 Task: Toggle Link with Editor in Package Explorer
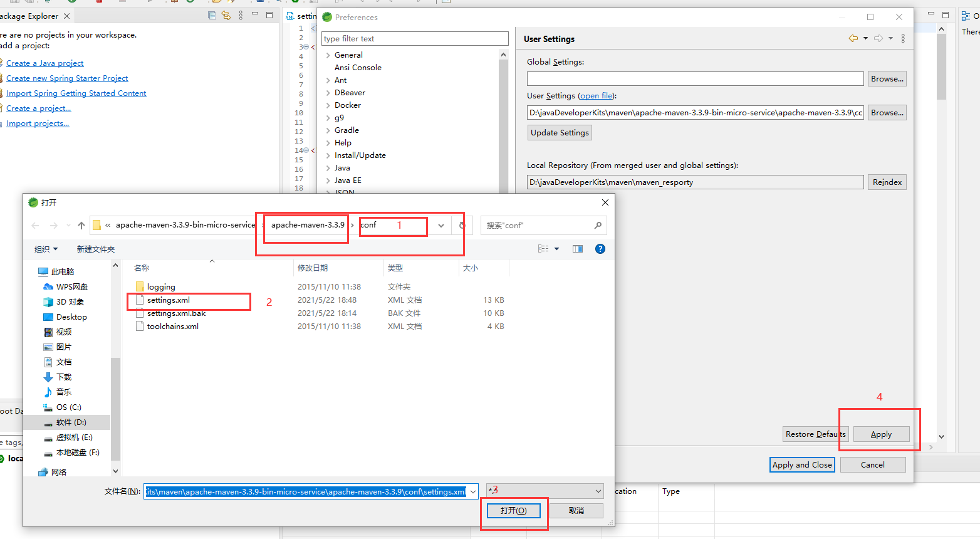click(226, 15)
